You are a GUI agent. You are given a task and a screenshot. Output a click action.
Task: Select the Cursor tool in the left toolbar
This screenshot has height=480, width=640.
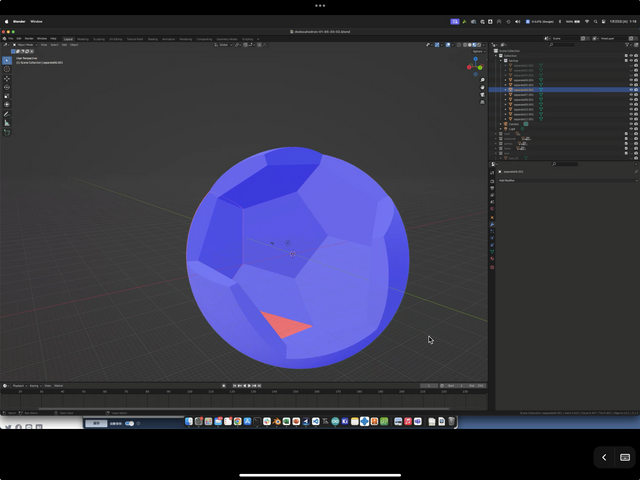pos(7,69)
